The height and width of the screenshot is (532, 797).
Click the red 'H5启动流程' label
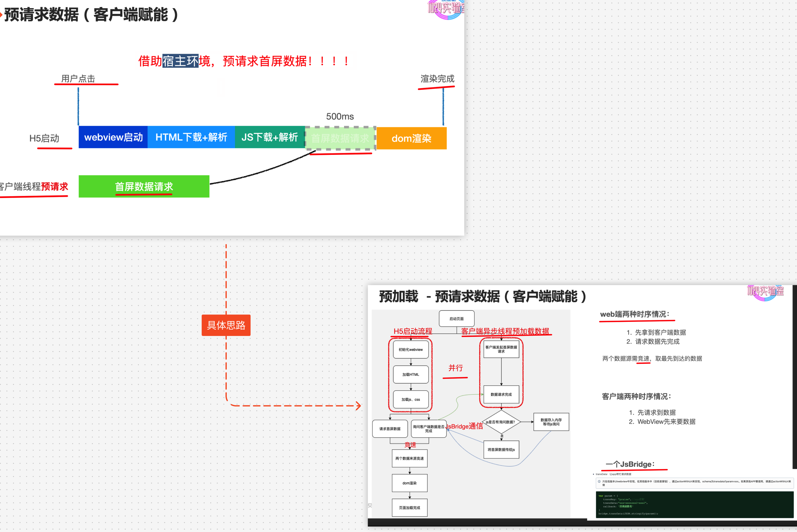pos(413,331)
